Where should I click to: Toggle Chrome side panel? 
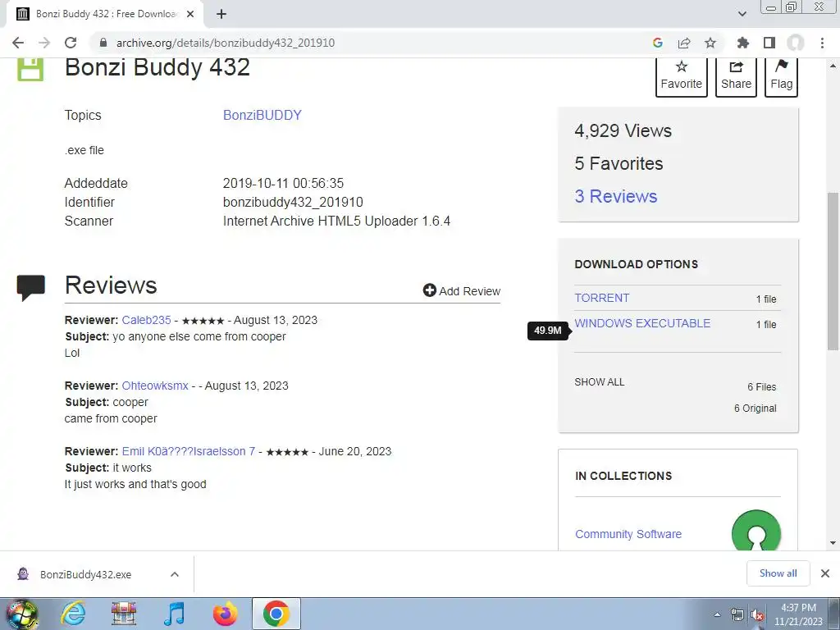(769, 43)
